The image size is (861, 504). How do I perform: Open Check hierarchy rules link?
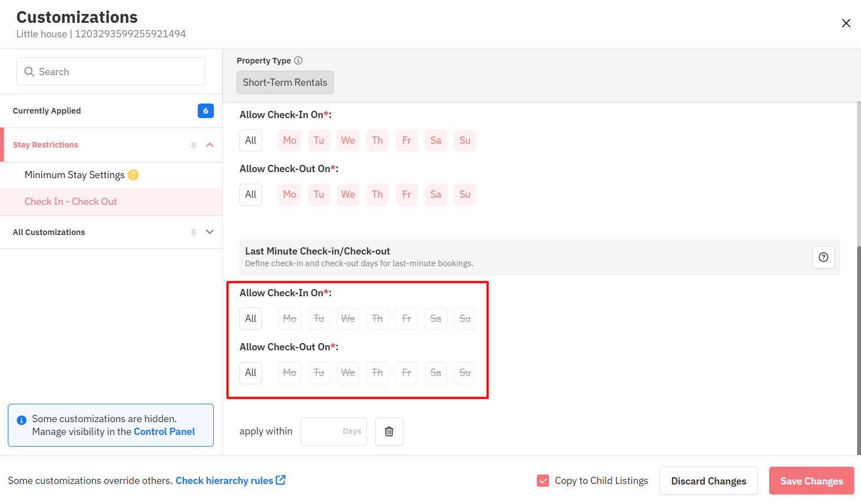tap(231, 480)
